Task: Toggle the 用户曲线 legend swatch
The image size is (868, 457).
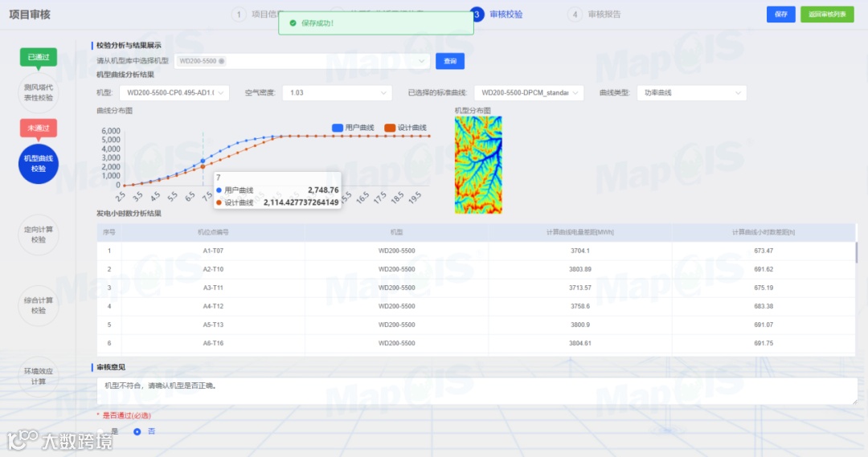Action: pos(337,128)
